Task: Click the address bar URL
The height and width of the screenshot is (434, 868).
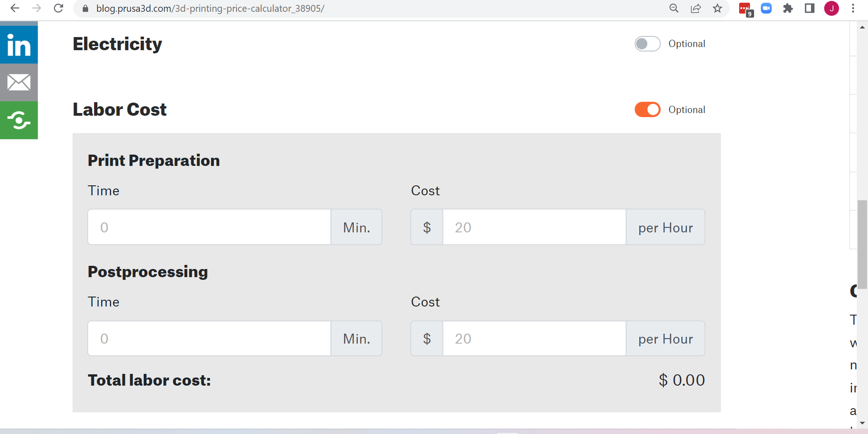Action: click(210, 8)
